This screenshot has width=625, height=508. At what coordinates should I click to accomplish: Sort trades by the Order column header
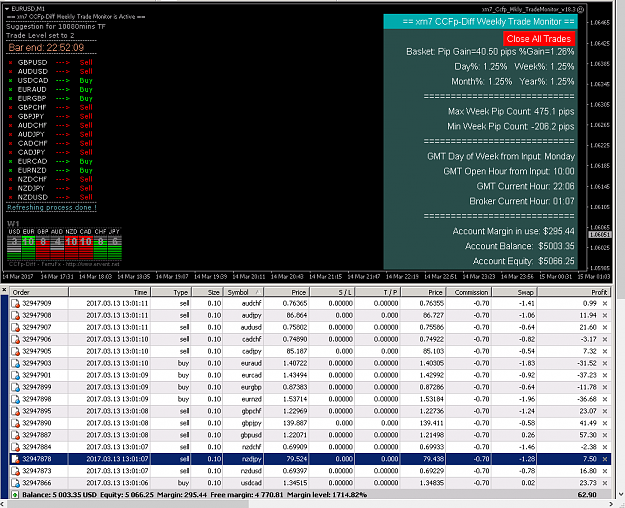point(39,292)
